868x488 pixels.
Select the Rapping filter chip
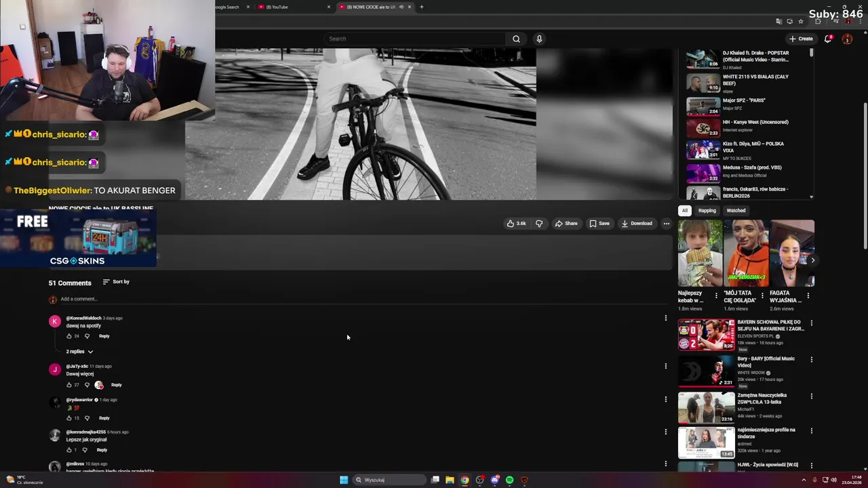click(x=707, y=210)
